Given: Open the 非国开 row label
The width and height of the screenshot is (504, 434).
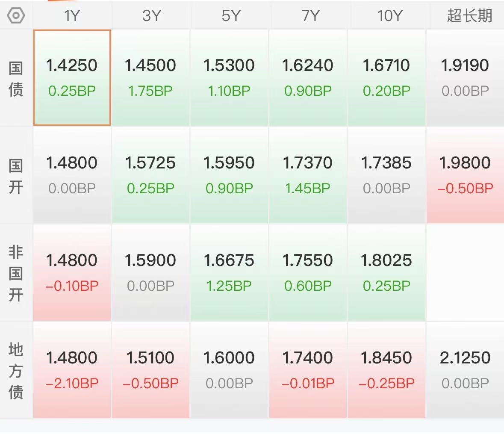Looking at the screenshot, I should coord(16,273).
